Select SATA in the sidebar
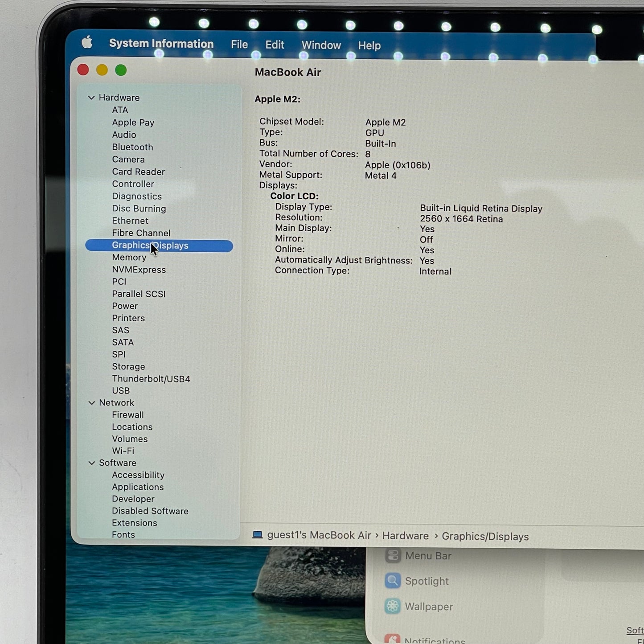 (123, 342)
